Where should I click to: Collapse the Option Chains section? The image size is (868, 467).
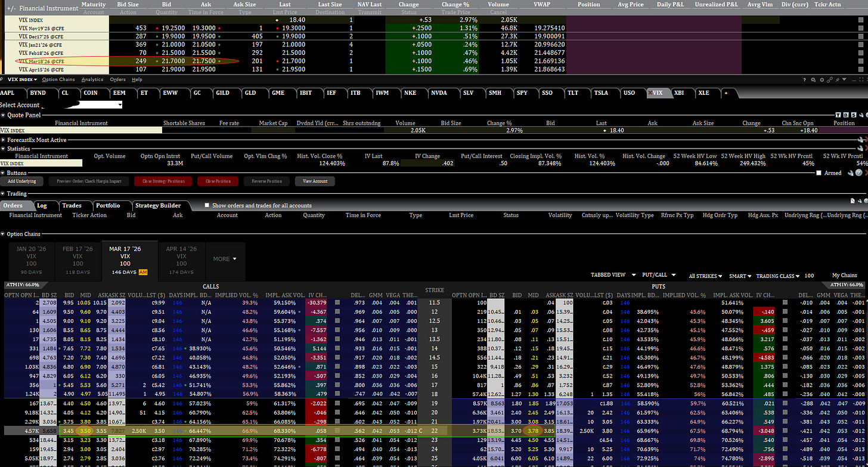[3, 234]
